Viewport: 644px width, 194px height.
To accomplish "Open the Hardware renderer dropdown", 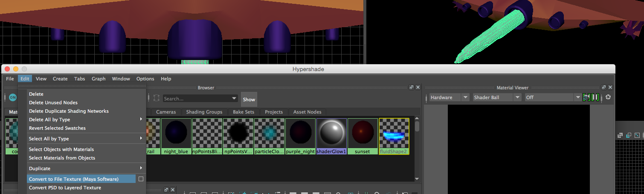I will point(449,97).
